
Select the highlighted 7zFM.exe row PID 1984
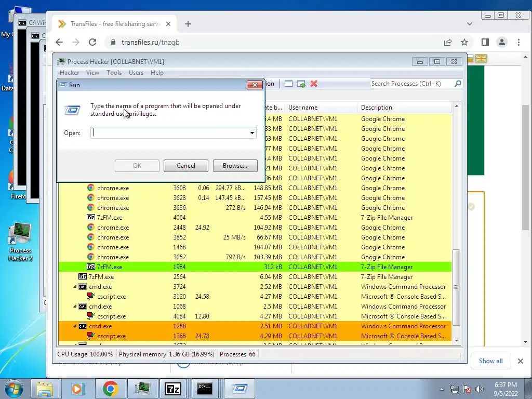point(255,267)
